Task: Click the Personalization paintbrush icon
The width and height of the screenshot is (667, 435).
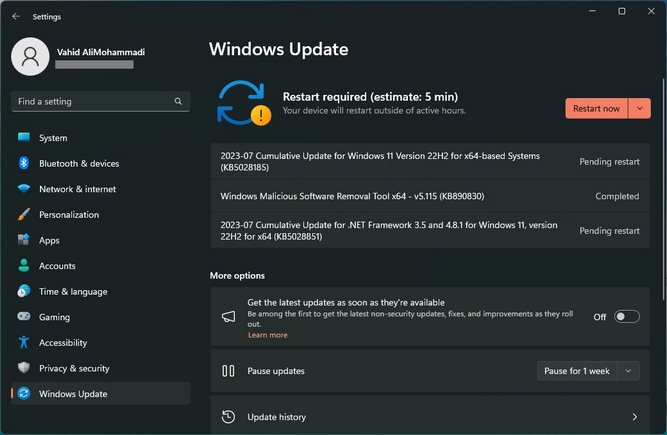Action: (x=24, y=214)
